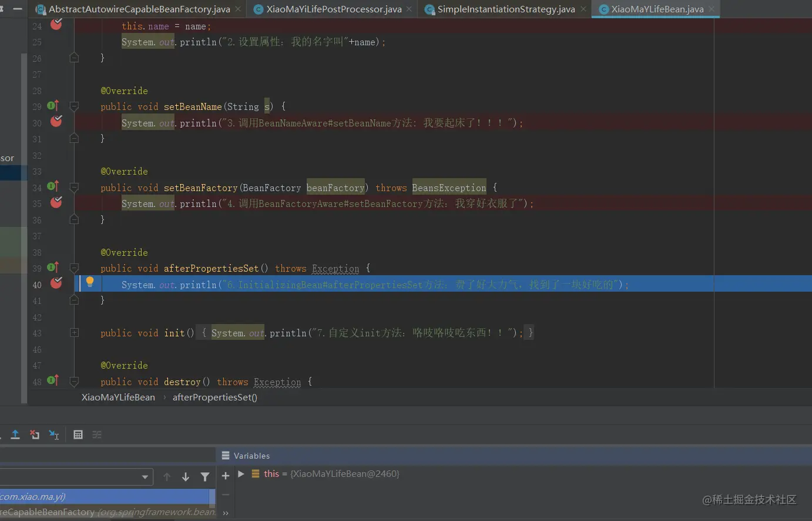Switch to SimpleInstantiationStrategy.java tab
This screenshot has height=521, width=812.
(505, 9)
